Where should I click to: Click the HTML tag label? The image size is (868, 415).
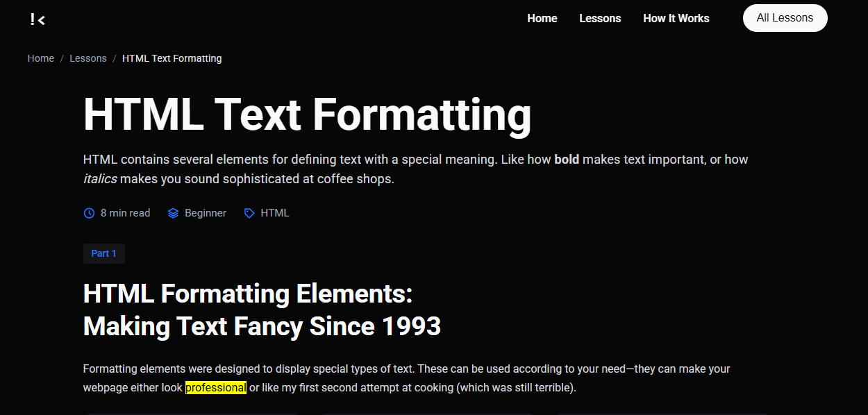(x=274, y=213)
